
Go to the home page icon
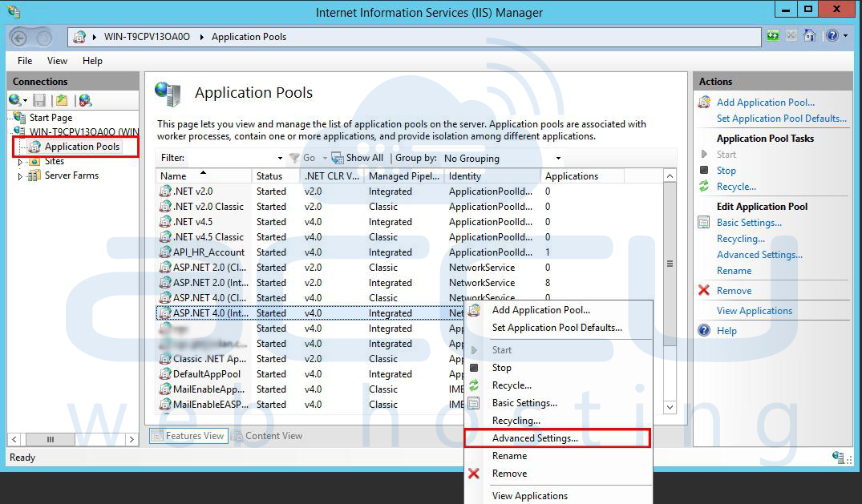tap(809, 36)
